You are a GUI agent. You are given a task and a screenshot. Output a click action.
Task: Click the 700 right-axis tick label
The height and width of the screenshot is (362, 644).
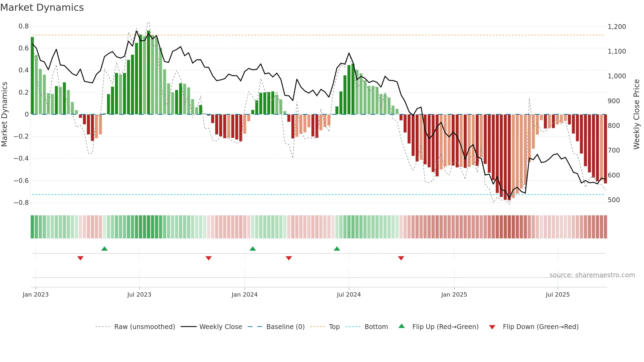tap(614, 150)
